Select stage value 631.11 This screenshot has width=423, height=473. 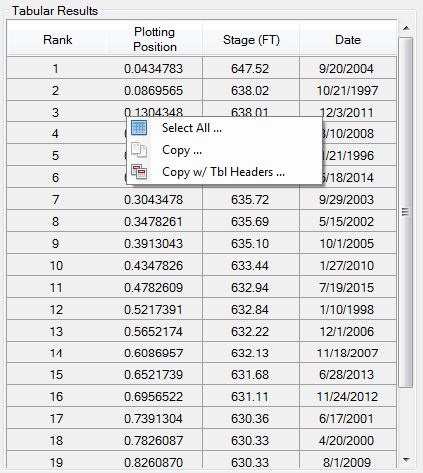point(251,396)
